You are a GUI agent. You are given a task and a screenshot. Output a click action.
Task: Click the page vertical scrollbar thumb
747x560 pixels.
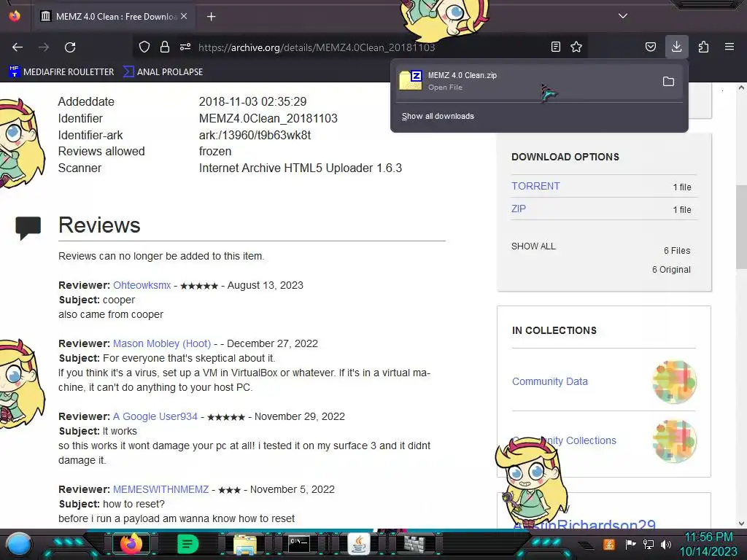(741, 227)
